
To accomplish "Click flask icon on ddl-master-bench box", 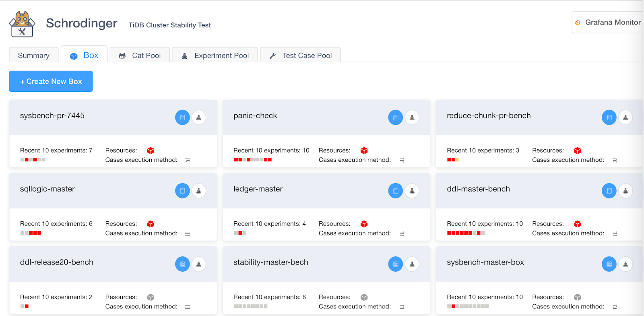I will tap(625, 191).
